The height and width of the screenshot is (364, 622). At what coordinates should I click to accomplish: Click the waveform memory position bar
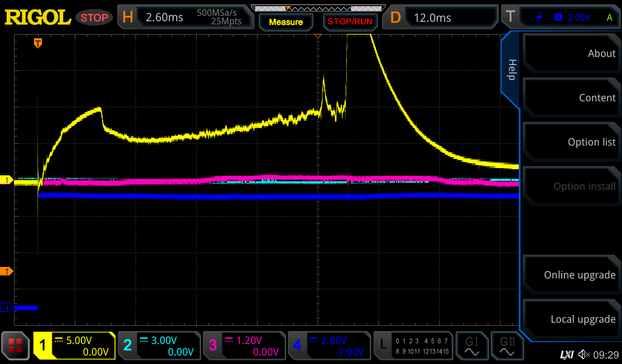pos(317,8)
